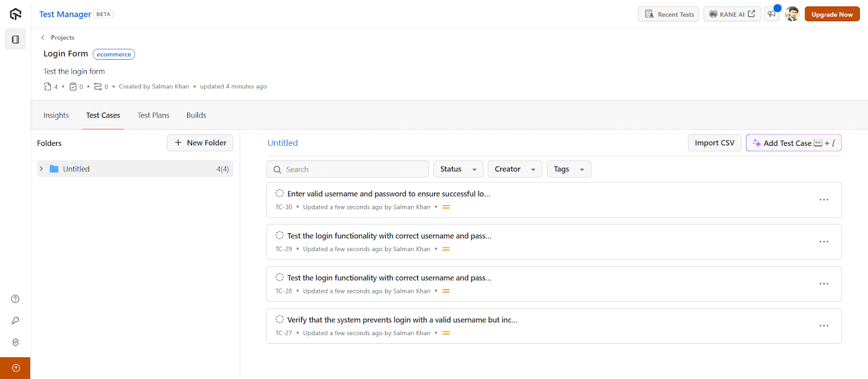
Task: Select the Untitled folder row
Action: (135, 169)
